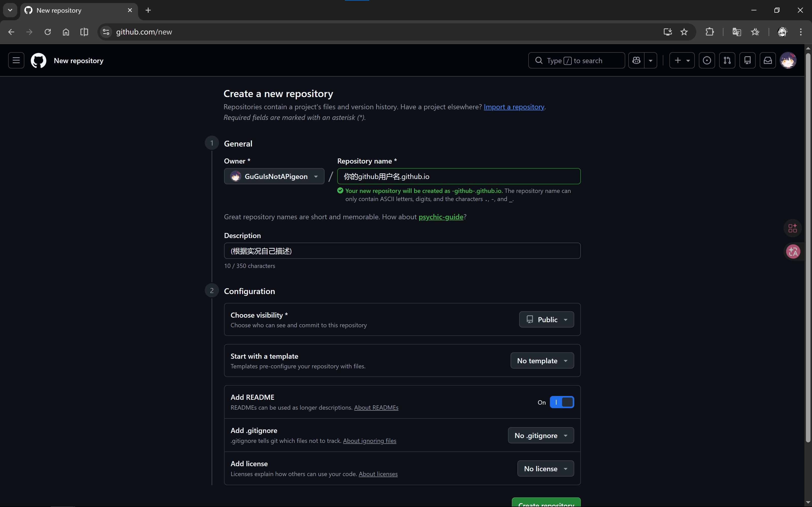
Task: Open the GitHub hamburger navigation menu
Action: click(16, 60)
